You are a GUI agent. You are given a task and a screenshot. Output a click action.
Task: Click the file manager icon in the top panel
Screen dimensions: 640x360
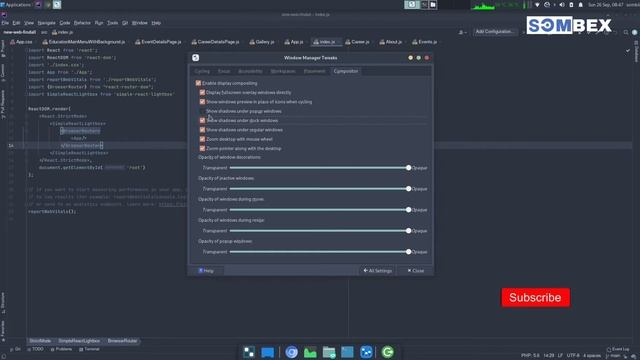(x=433, y=4)
